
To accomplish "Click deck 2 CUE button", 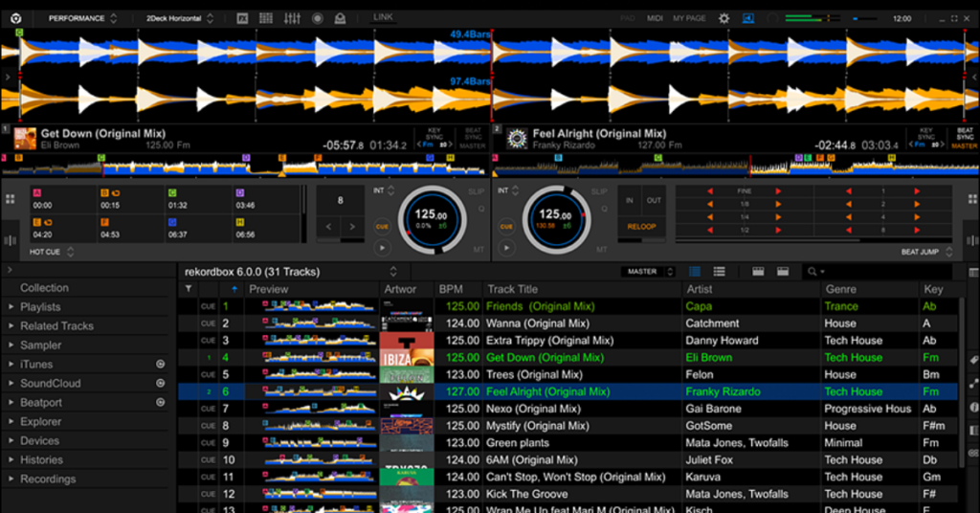I will (x=506, y=226).
